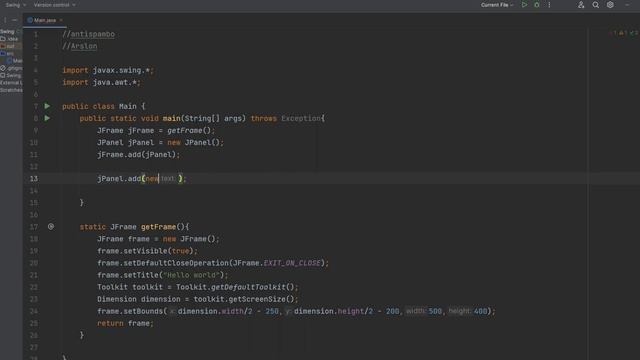Select the Swing.iml file in Project tree
Image resolution: width=640 pixels, height=360 pixels.
(x=11, y=76)
